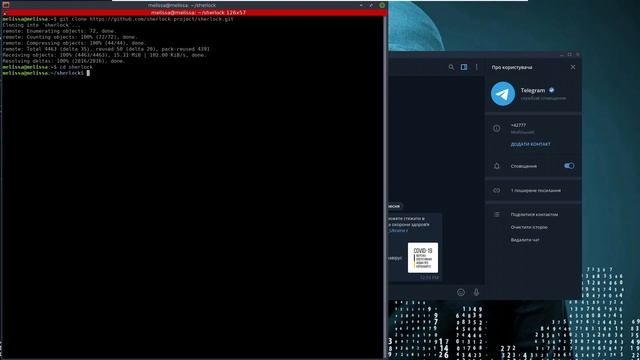Open the COVID-19 image thumbnail in chat
640x360 pixels.
coord(423,258)
